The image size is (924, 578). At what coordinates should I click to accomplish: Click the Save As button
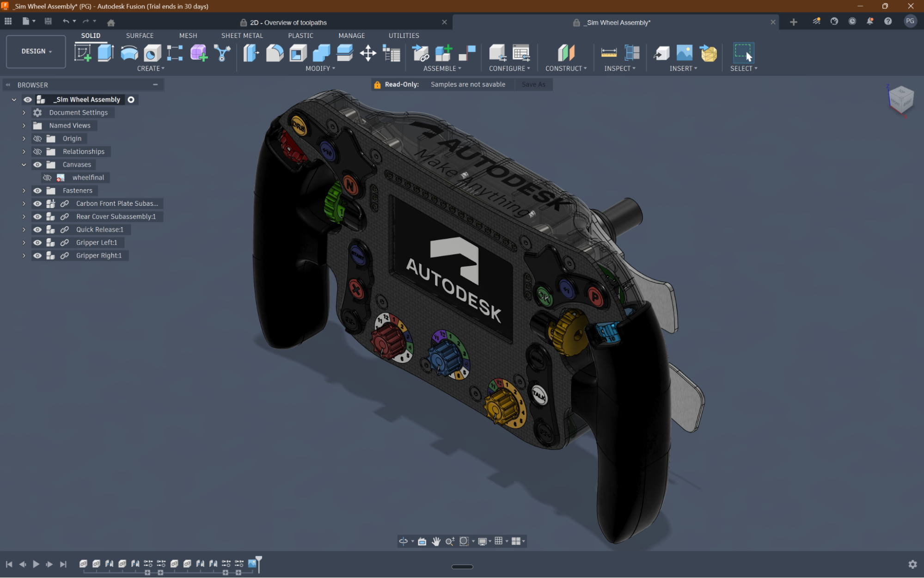pos(533,84)
